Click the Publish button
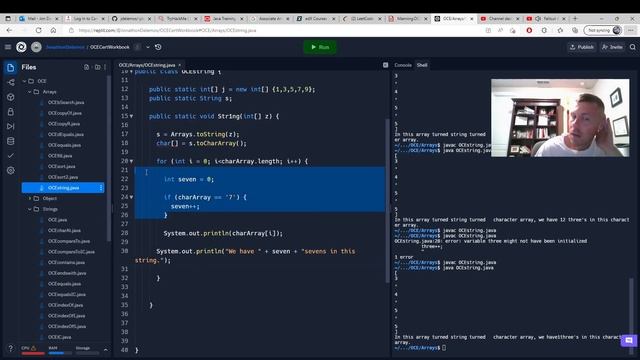This screenshot has height=360, width=640. (582, 47)
